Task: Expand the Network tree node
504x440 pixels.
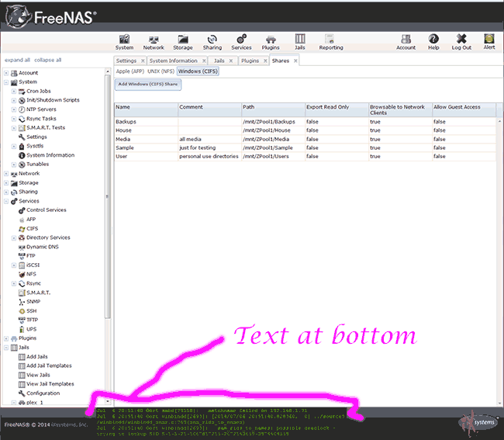Action: point(6,174)
